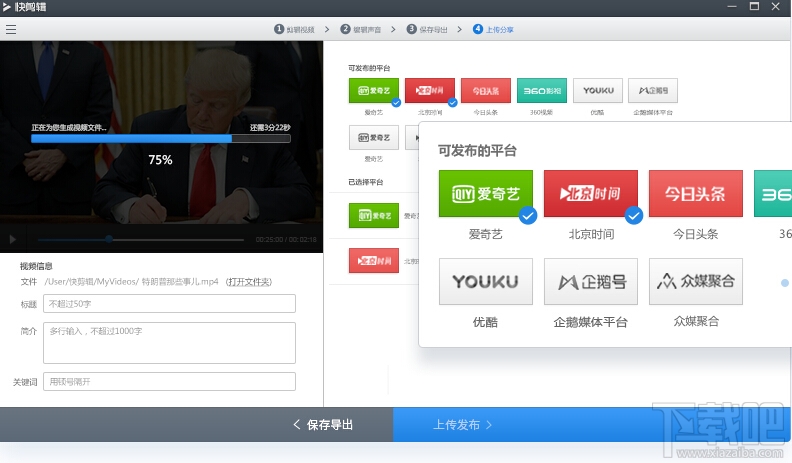Image resolution: width=792 pixels, height=463 pixels.
Task: Click enlarged 众媒聚合 platform tile
Action: [x=696, y=282]
